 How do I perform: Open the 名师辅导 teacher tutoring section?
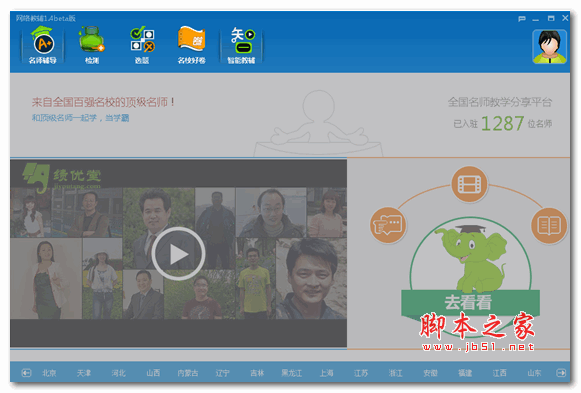click(43, 45)
